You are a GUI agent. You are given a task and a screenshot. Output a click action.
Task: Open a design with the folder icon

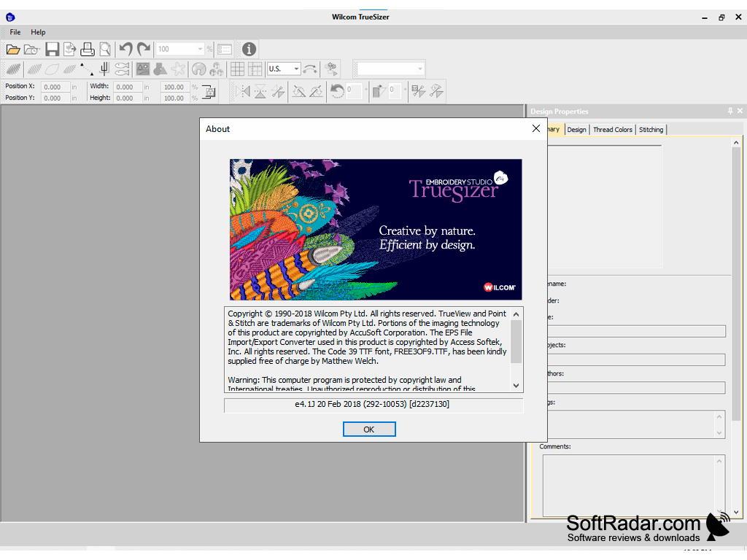tap(13, 49)
